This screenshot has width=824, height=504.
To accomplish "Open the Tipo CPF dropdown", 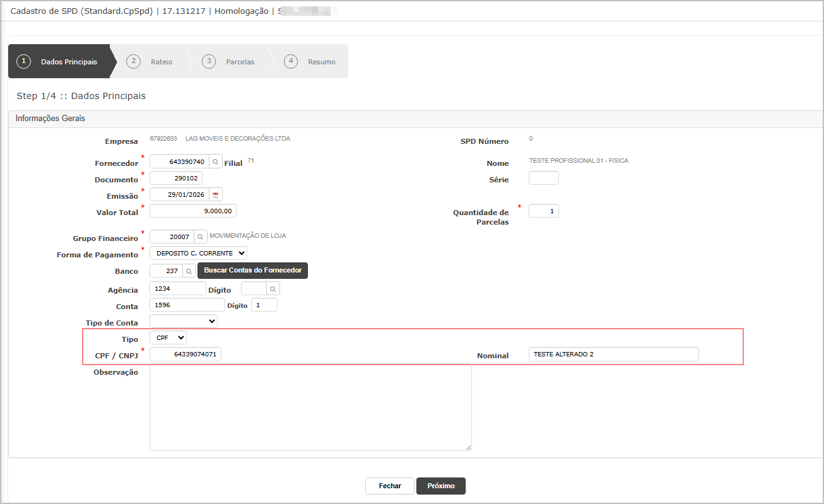I will pos(168,338).
